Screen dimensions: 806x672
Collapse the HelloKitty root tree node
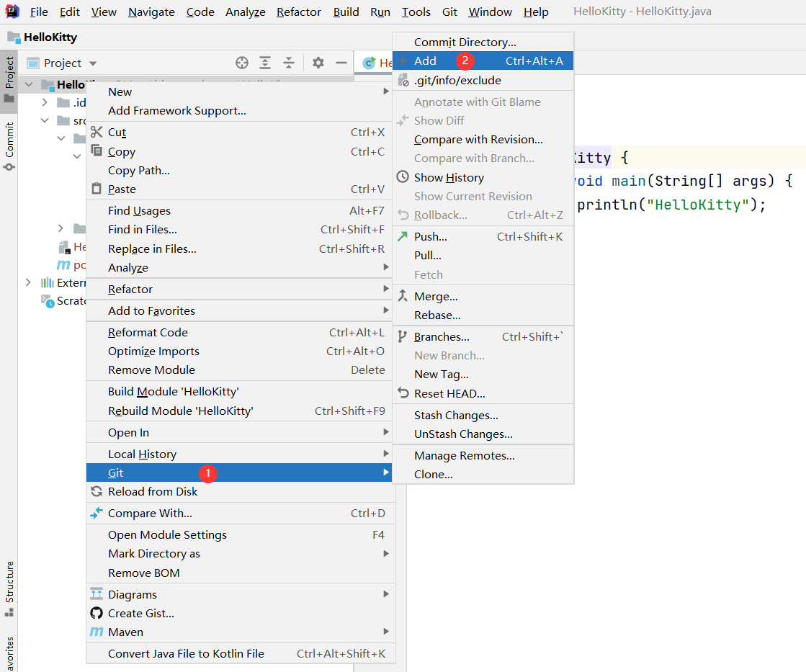pos(29,84)
